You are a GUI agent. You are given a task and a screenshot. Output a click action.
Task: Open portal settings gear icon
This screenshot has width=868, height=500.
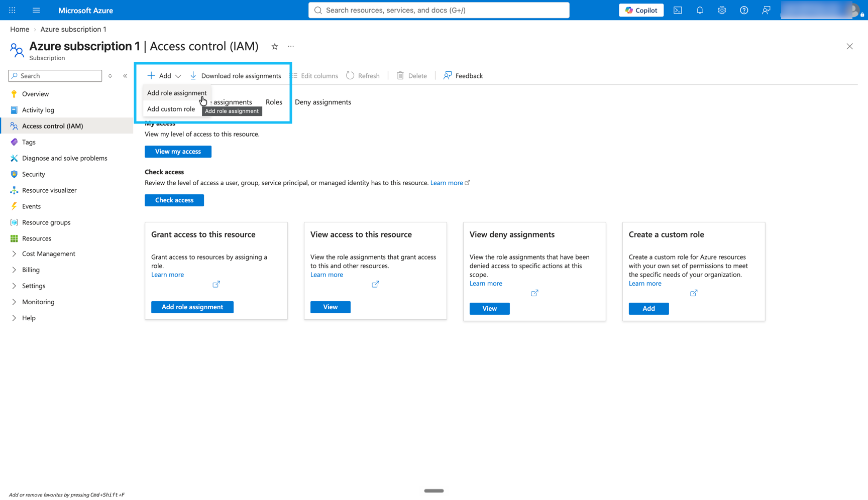(722, 10)
